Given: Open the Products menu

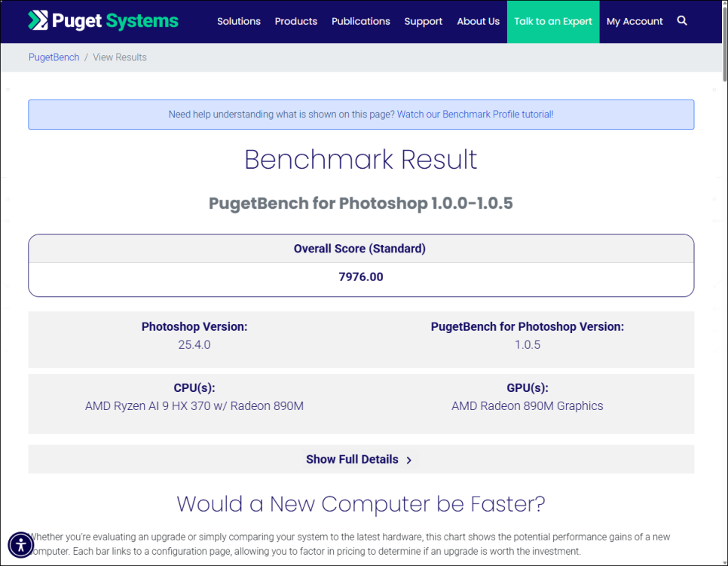Looking at the screenshot, I should [x=295, y=21].
